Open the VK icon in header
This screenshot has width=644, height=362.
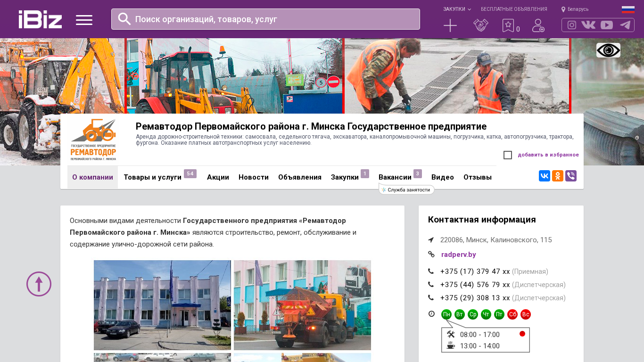[588, 25]
